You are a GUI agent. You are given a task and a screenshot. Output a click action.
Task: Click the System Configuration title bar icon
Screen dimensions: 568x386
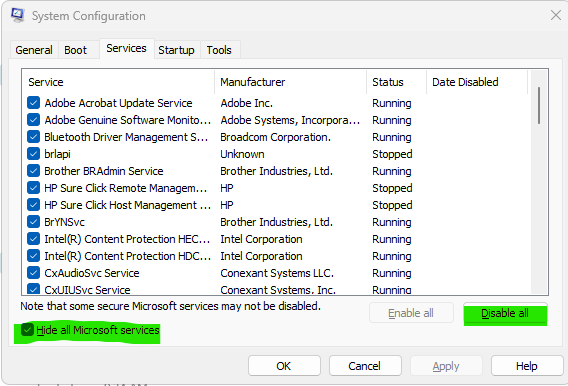(x=17, y=15)
